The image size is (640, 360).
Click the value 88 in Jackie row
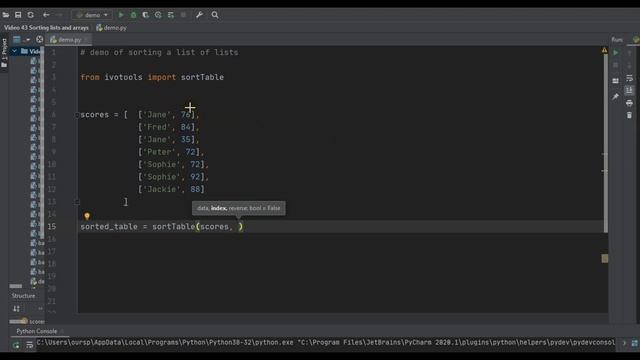[x=195, y=189]
